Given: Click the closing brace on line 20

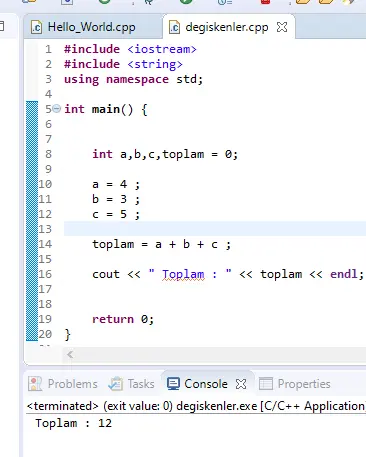Looking at the screenshot, I should [67, 334].
